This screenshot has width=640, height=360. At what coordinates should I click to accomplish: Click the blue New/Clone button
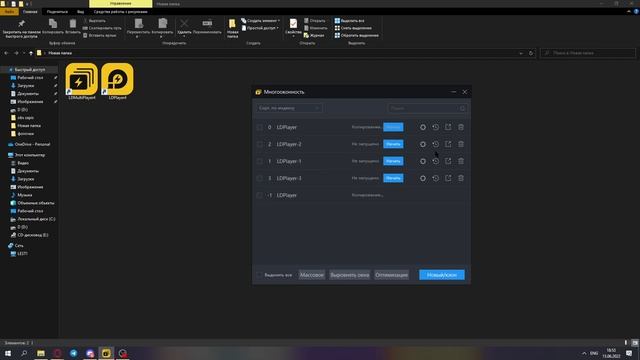442,275
